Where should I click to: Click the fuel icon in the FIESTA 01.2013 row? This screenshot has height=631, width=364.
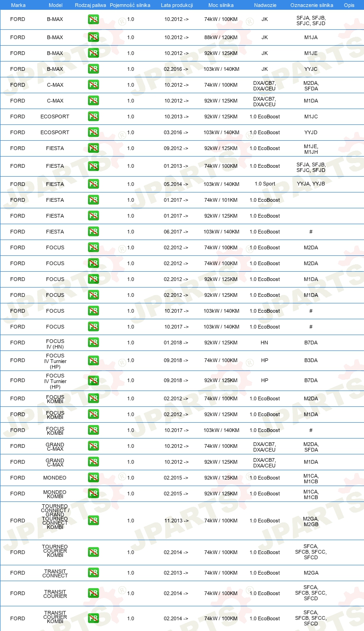click(94, 166)
